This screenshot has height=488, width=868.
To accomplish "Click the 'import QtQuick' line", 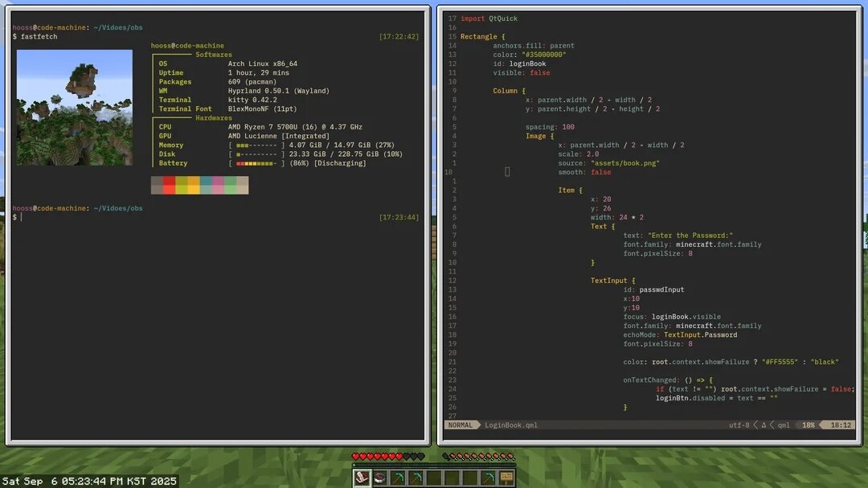I will pos(489,18).
